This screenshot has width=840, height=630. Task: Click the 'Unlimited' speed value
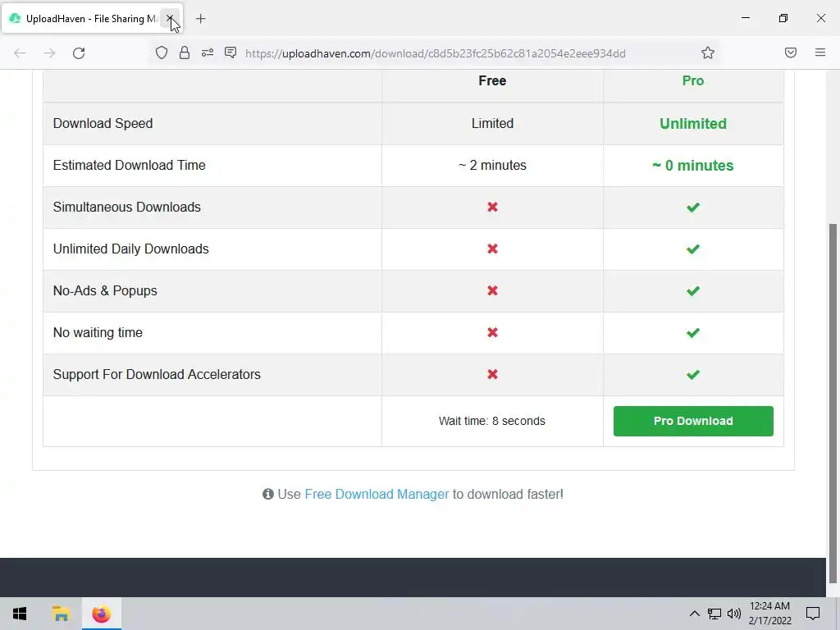(693, 124)
